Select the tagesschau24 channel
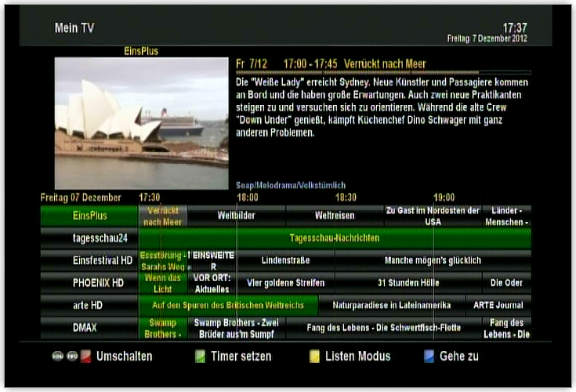Viewport: 576px width, 392px height. 89,238
